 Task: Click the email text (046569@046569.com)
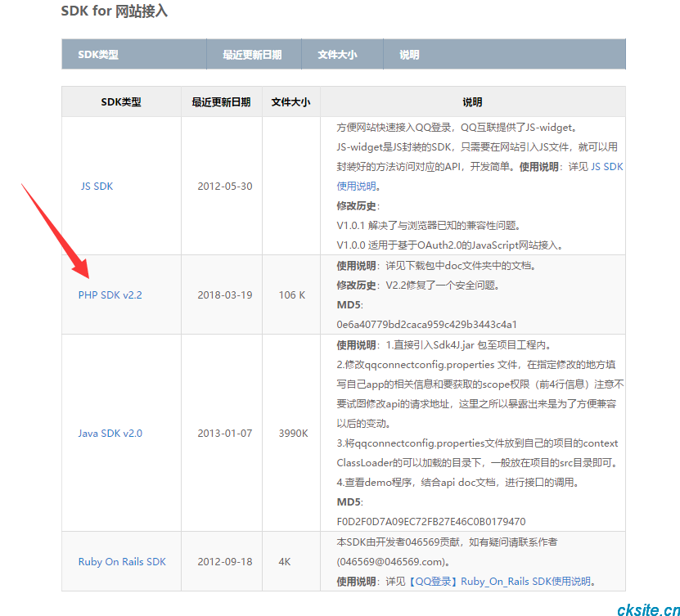tap(393, 562)
